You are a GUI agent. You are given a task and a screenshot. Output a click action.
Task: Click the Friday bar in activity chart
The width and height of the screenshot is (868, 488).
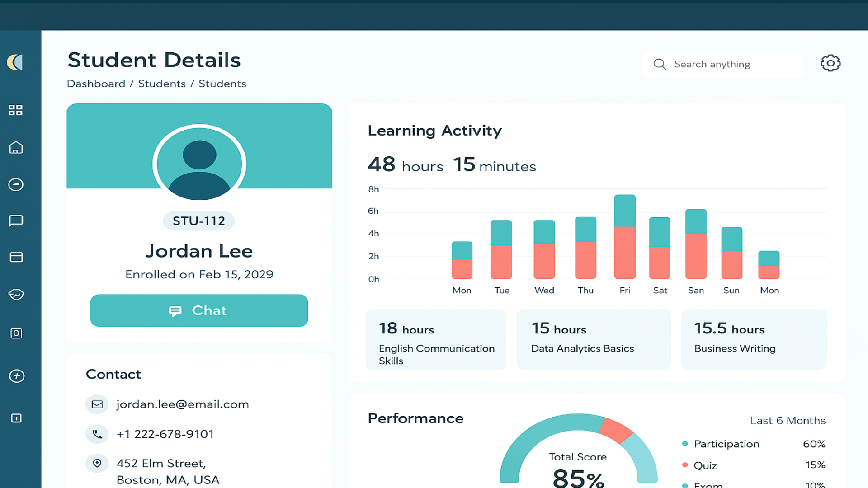click(625, 237)
